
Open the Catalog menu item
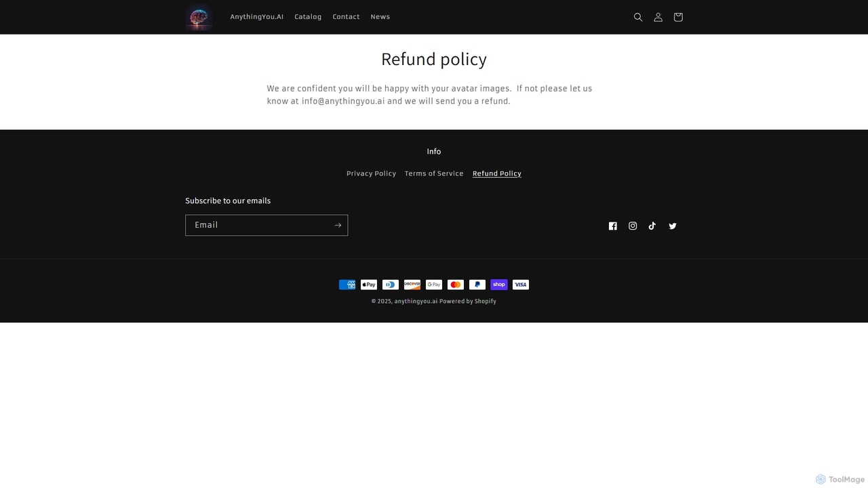click(x=308, y=17)
